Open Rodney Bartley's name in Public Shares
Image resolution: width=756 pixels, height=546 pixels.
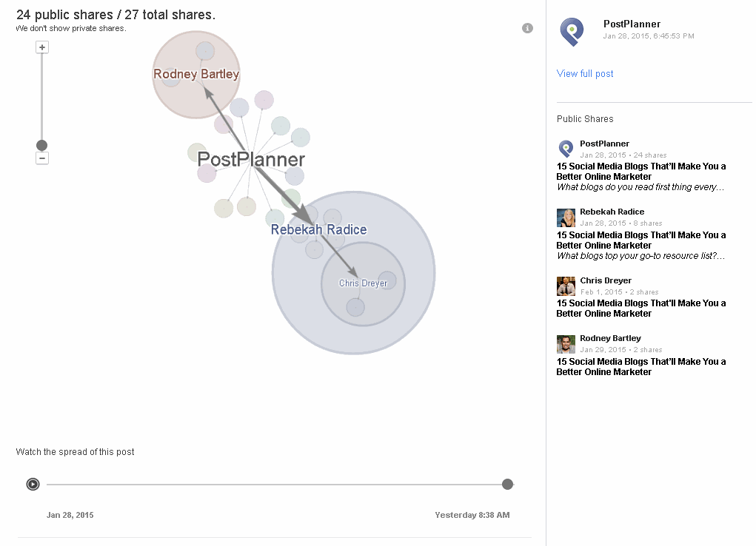pos(610,338)
